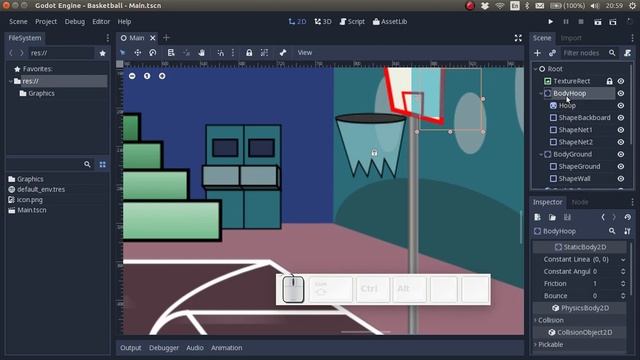640x360 pixels.
Task: Click the Filter nodes search field
Action: pos(589,53)
